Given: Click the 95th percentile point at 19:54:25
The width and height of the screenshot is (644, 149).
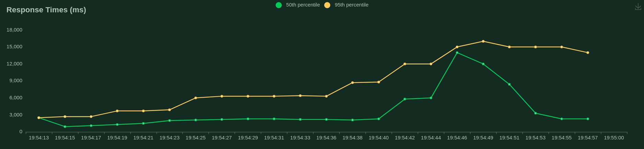Looking at the screenshot, I should [x=196, y=98].
